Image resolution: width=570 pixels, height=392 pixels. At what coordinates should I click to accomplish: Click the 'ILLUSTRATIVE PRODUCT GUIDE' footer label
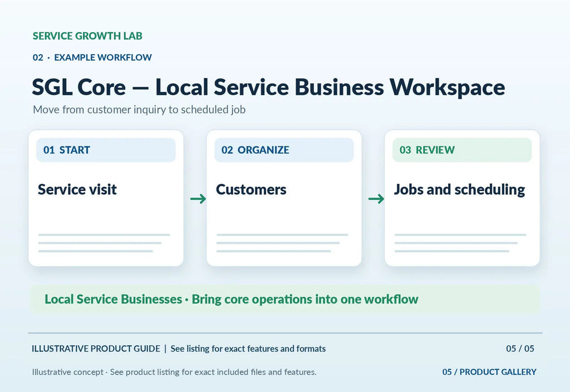[96, 349]
